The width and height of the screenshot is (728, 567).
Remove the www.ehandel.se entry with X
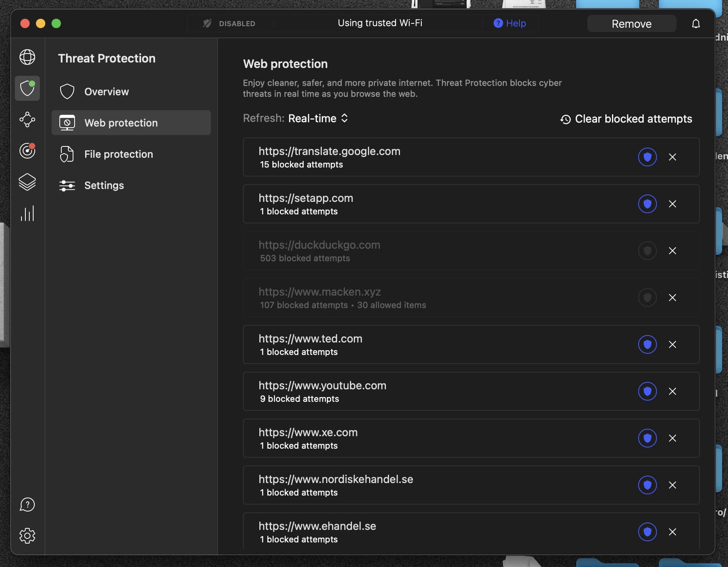pyautogui.click(x=673, y=532)
